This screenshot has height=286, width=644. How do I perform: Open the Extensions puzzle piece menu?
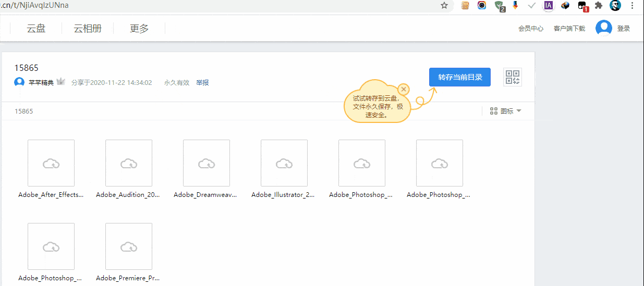point(599,5)
